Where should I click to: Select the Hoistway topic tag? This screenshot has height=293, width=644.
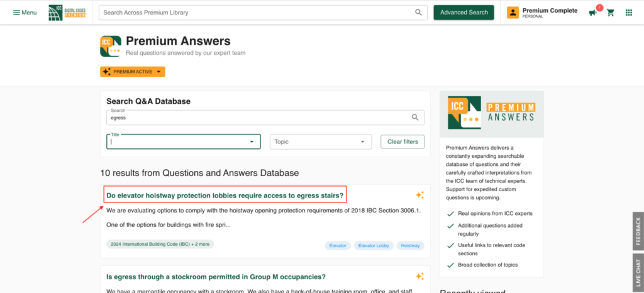tap(410, 246)
